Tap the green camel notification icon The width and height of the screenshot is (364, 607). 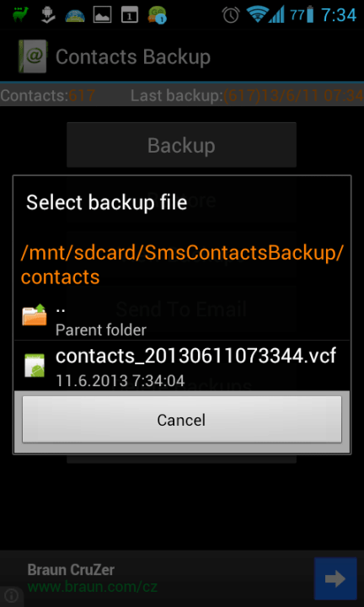coord(20,14)
